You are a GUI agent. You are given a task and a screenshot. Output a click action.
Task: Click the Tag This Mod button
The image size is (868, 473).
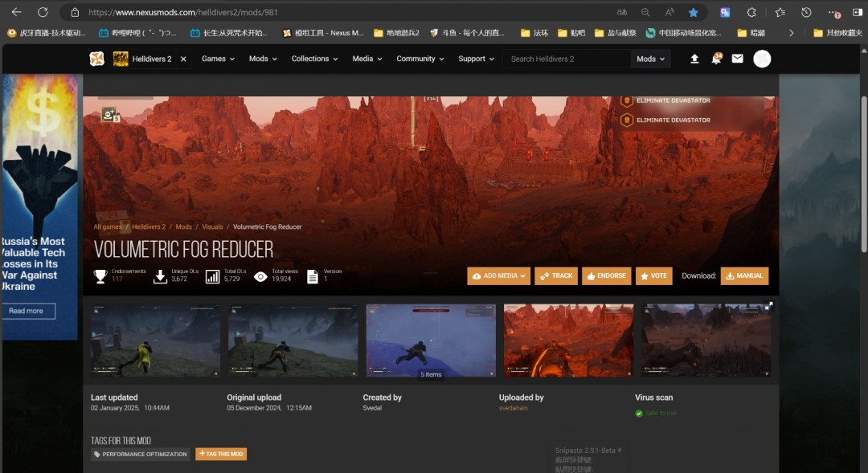point(221,455)
